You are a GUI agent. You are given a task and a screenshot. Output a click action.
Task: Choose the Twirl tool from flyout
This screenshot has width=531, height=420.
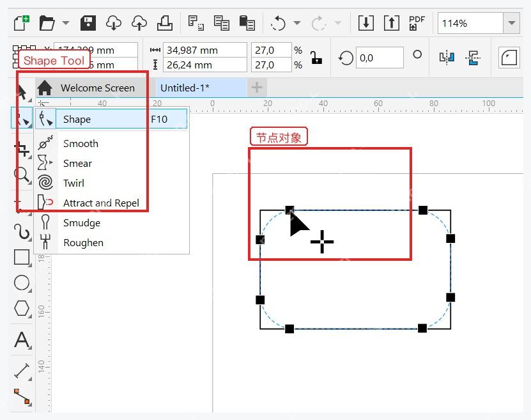[111, 183]
